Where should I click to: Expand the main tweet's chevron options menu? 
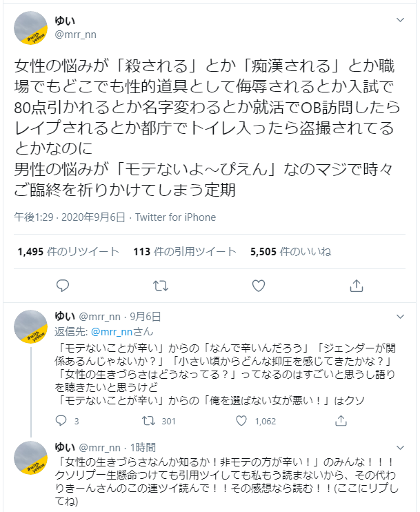click(x=400, y=20)
